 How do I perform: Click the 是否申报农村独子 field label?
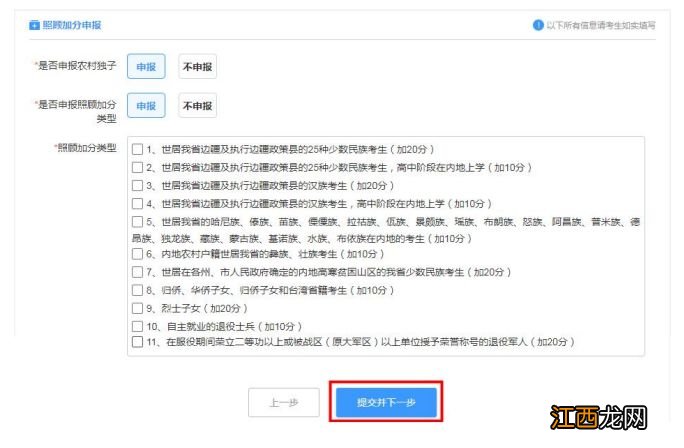[x=77, y=65]
